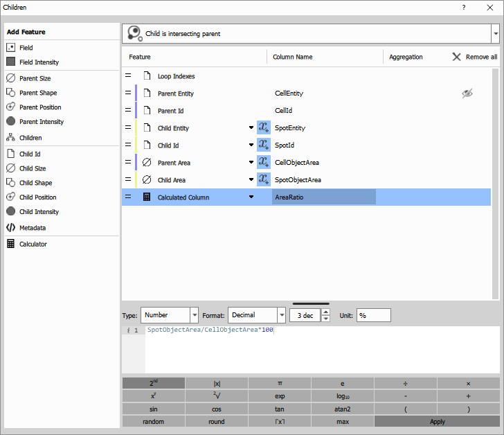Screen dimensions: 504x435
Task: Add the Field feature icon
Action: click(x=10, y=48)
